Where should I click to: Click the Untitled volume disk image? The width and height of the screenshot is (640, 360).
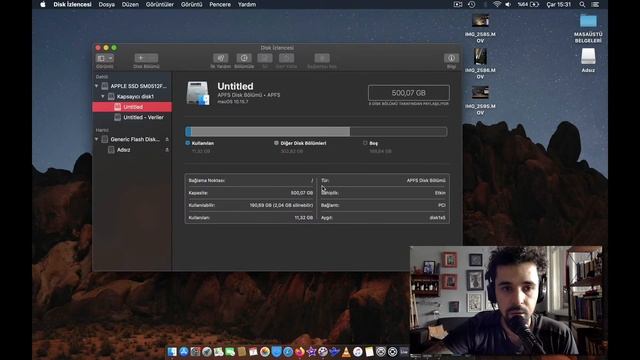click(198, 93)
